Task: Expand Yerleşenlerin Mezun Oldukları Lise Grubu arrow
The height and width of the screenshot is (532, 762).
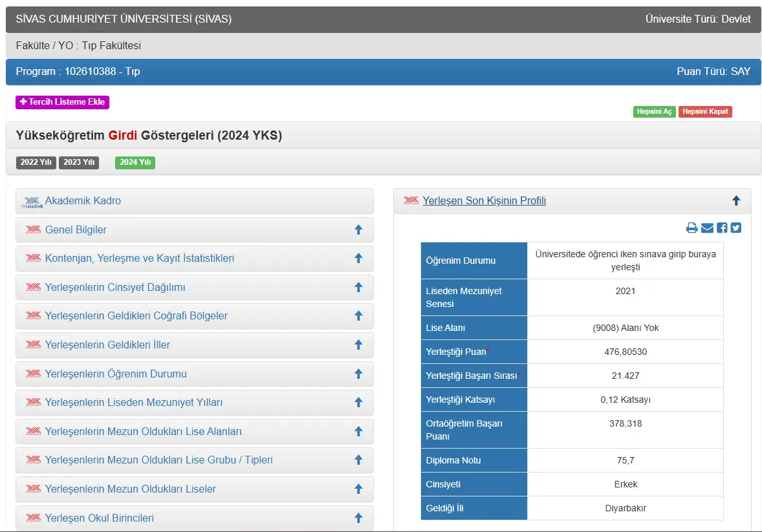Action: [358, 460]
